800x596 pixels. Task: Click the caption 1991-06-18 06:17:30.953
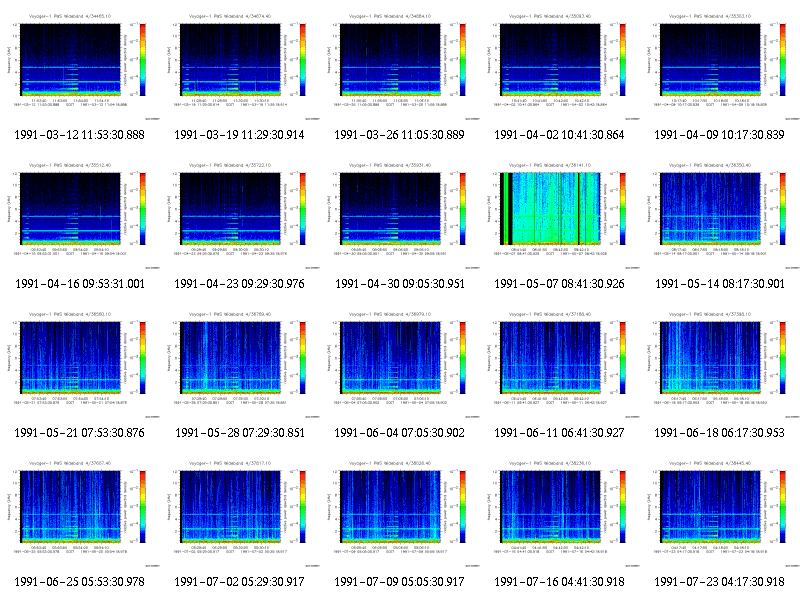719,433
